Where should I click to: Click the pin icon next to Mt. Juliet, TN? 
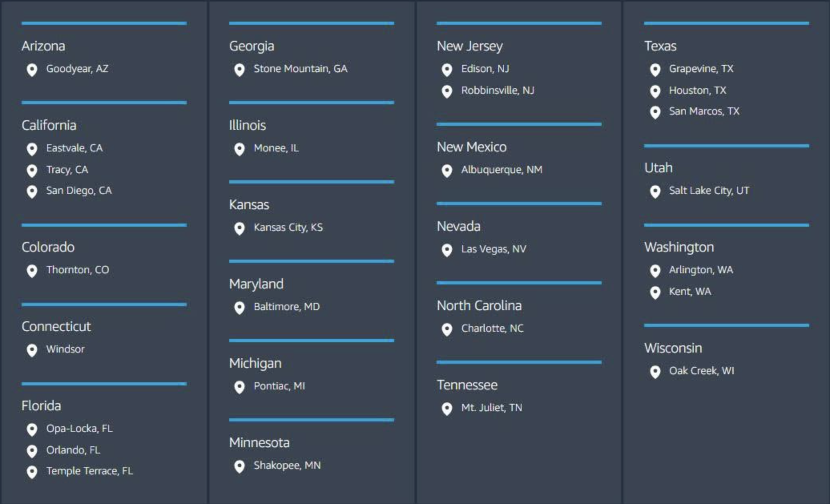pos(447,409)
